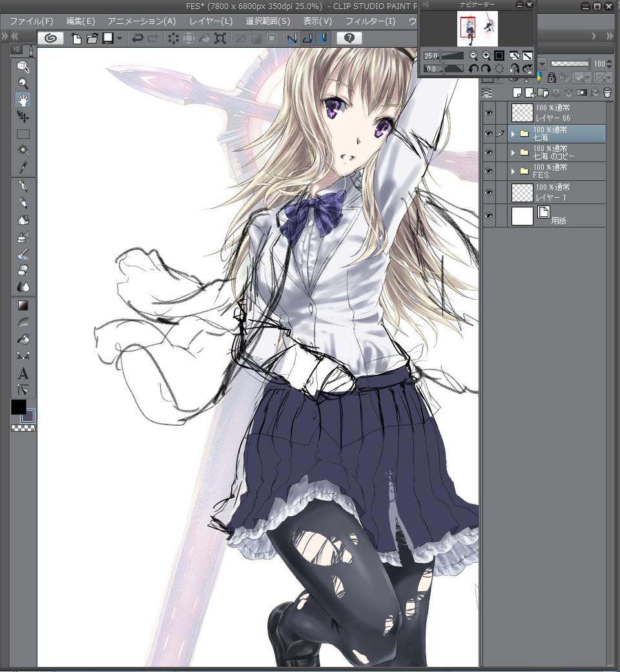Select the Move layer tool

(x=23, y=117)
